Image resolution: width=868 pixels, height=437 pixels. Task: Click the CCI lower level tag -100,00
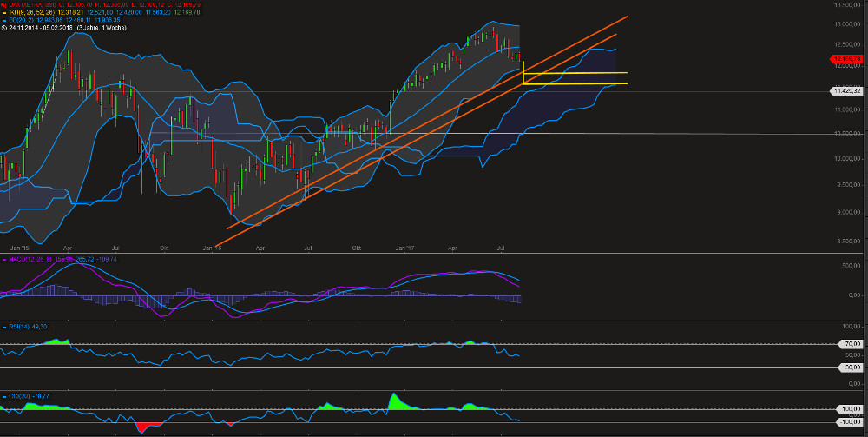coord(851,422)
